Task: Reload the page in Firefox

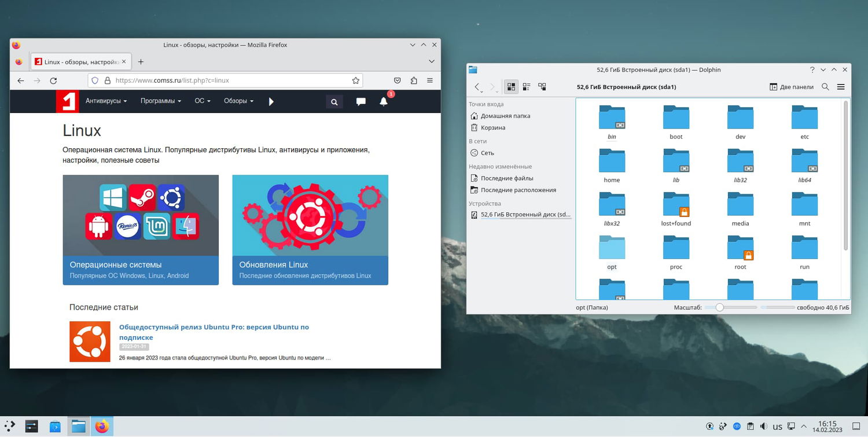Action: [53, 80]
